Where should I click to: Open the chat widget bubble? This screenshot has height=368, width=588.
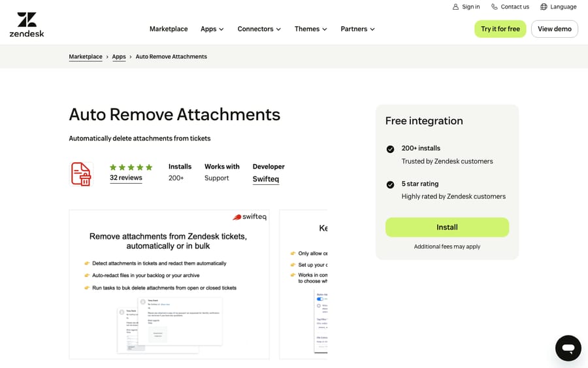[568, 348]
